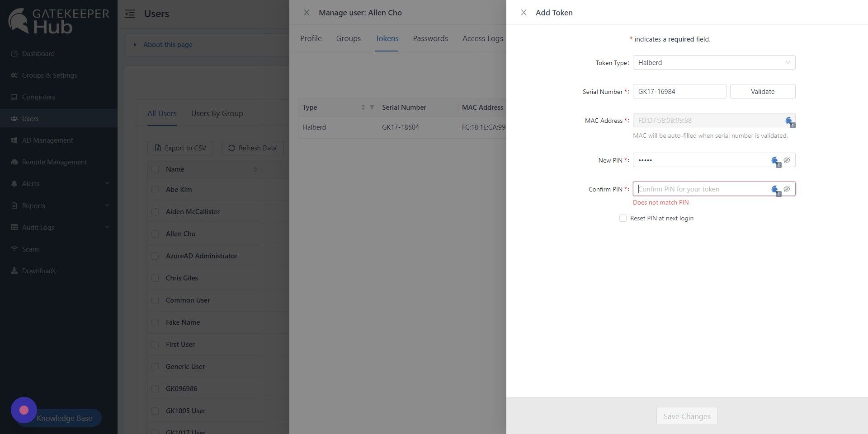Expand the Reports menu chevron
Image resolution: width=868 pixels, height=434 pixels.
pyautogui.click(x=107, y=205)
